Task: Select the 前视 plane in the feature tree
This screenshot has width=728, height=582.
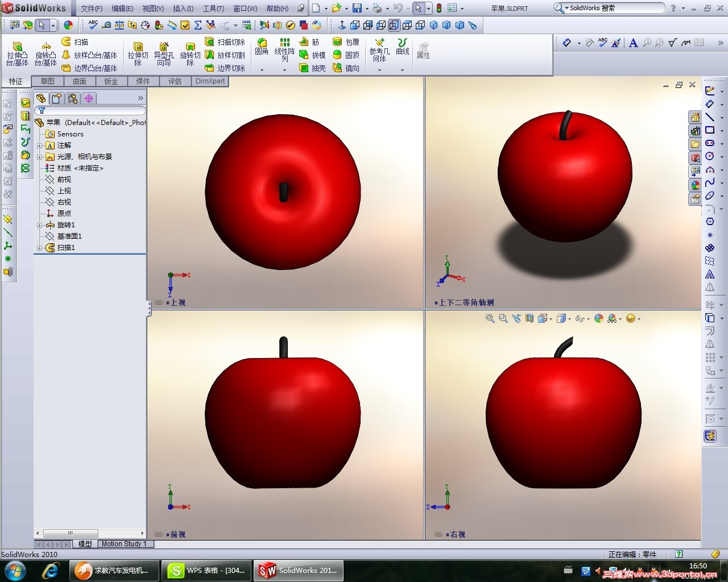Action: pos(59,180)
